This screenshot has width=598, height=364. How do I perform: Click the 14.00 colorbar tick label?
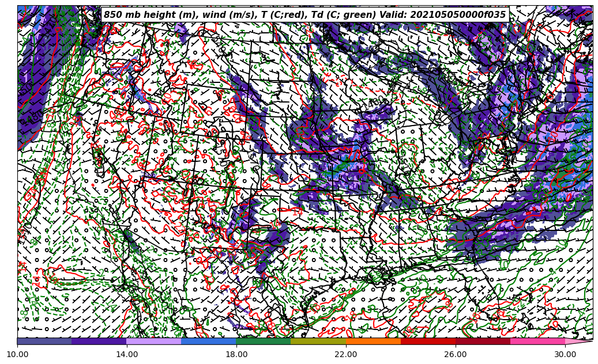pyautogui.click(x=127, y=354)
